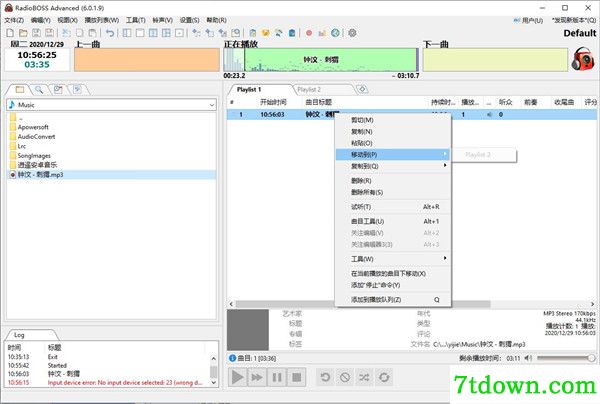
Task: Click the speaker icon in the playlist row
Action: tap(489, 114)
